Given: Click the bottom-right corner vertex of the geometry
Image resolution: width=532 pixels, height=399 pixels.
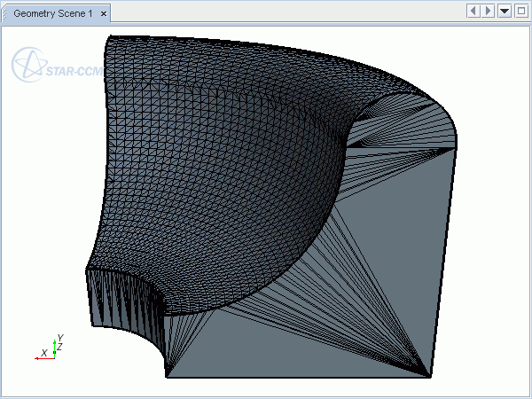Looking at the screenshot, I should click(x=432, y=377).
